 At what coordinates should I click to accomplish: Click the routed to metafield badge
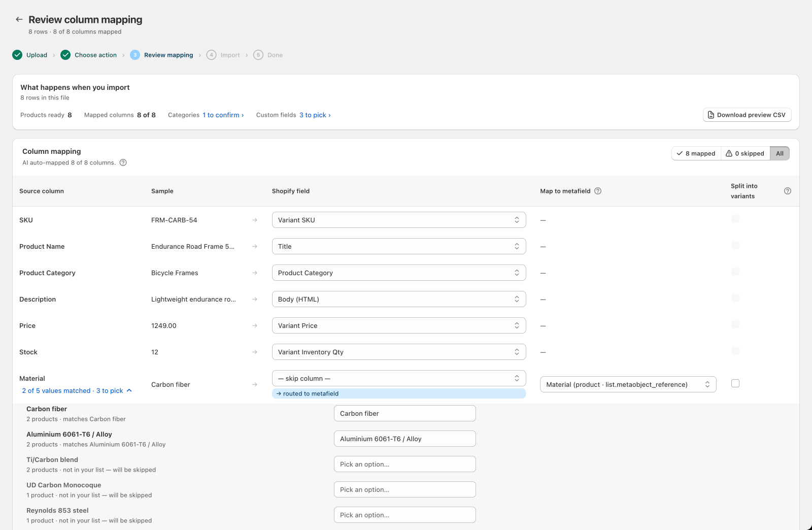tap(399, 393)
